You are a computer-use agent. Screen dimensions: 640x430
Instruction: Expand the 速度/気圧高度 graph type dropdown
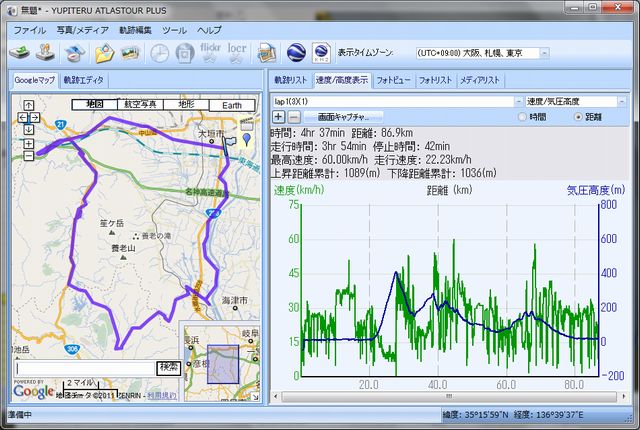622,101
